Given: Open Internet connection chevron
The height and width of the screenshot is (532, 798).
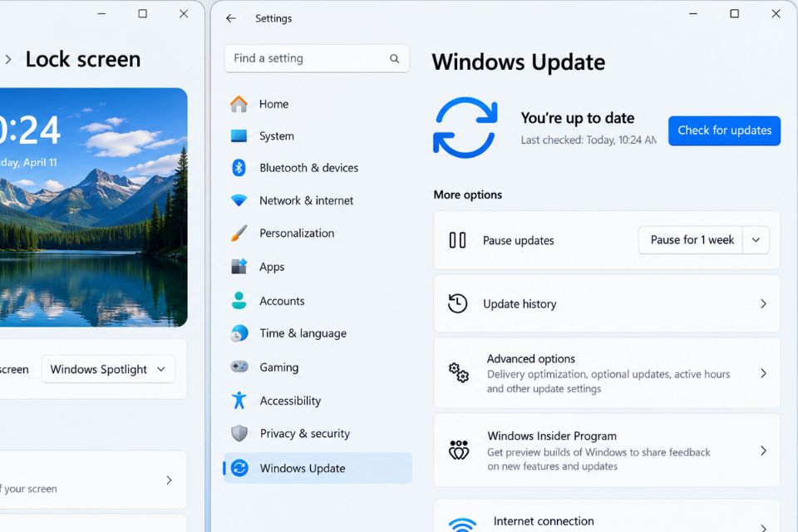Looking at the screenshot, I should tap(763, 528).
